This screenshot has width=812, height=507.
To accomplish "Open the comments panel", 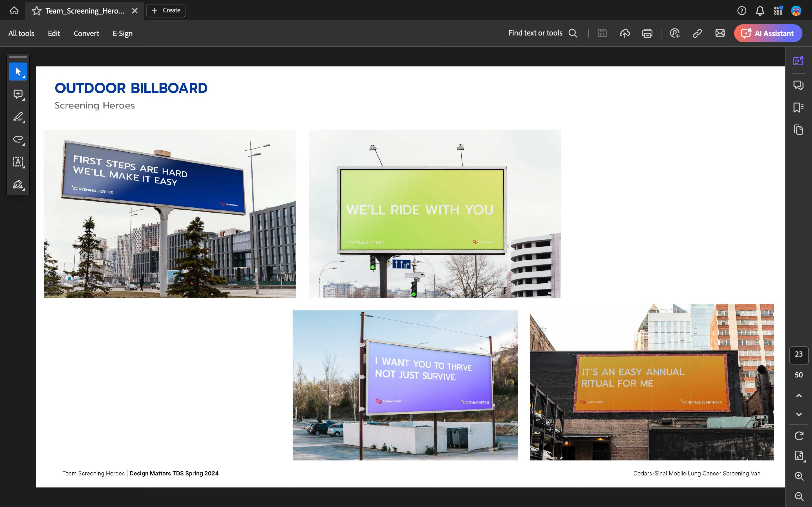I will 798,85.
